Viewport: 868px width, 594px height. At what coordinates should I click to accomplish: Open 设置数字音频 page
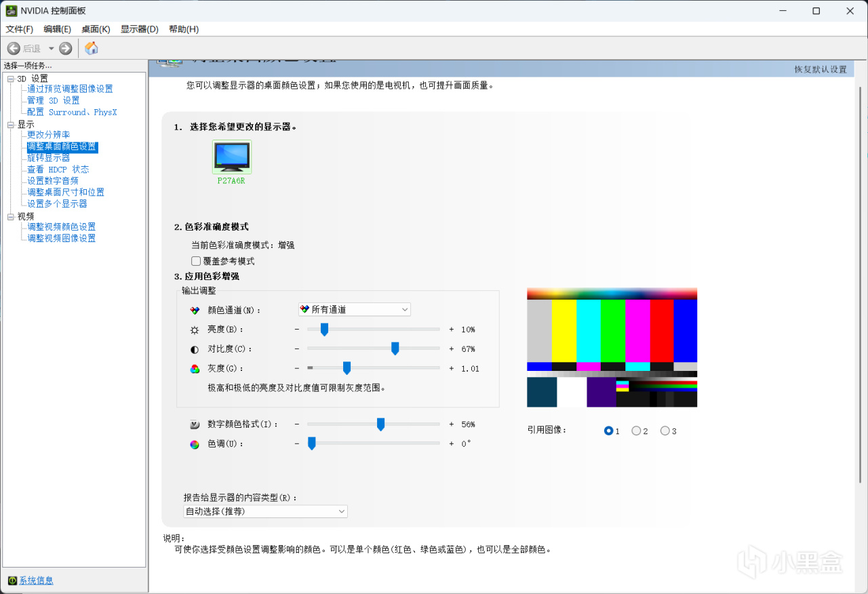[53, 181]
